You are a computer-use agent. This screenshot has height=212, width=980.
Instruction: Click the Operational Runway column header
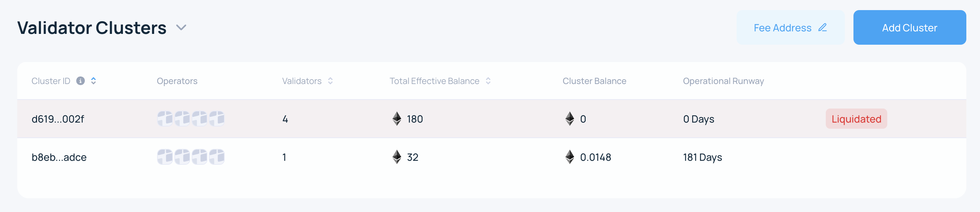(724, 81)
